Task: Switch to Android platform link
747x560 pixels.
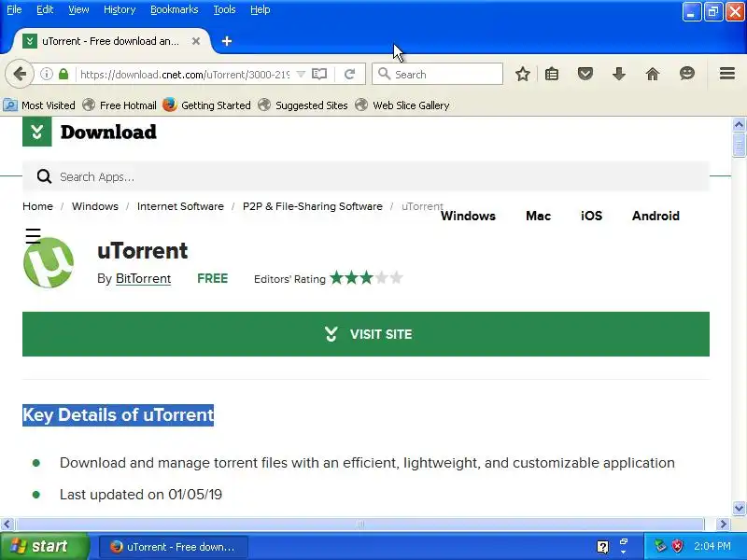Action: point(655,216)
